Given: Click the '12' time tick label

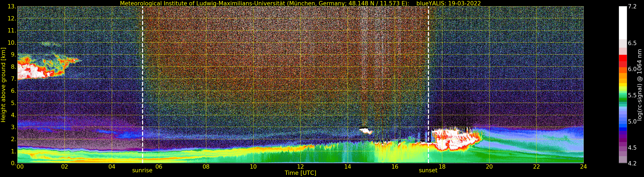Looking at the screenshot, I should [300, 167].
